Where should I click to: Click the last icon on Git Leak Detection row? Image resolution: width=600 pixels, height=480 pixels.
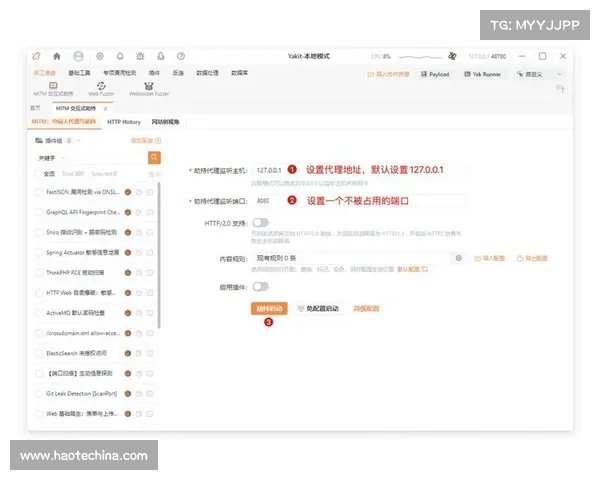[x=150, y=393]
